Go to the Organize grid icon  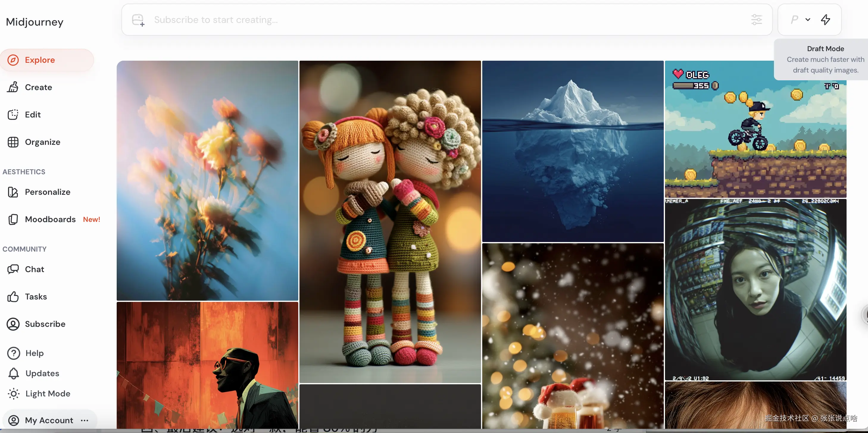pos(13,142)
